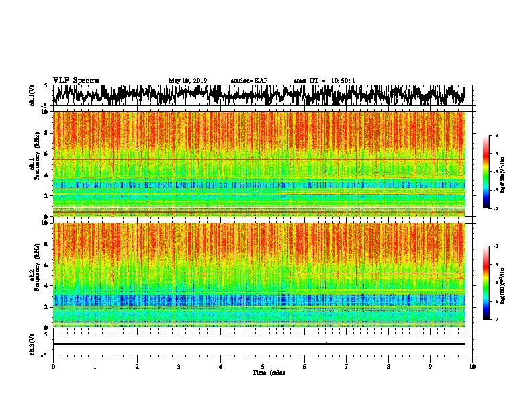Click the ch.2 spectrogram color scale bar
Screen dimensions: 532x411
(486, 283)
